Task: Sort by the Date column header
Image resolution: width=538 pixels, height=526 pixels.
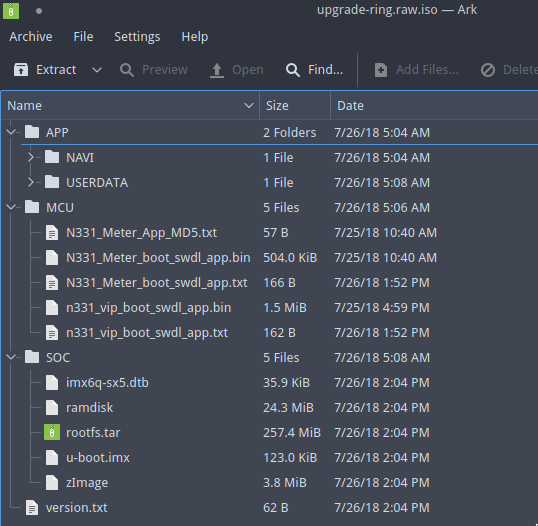Action: 434,106
